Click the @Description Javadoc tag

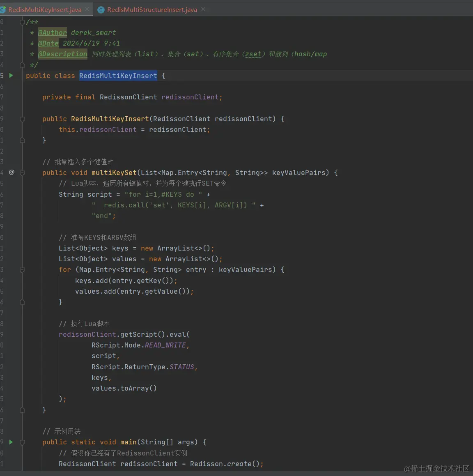pos(63,54)
